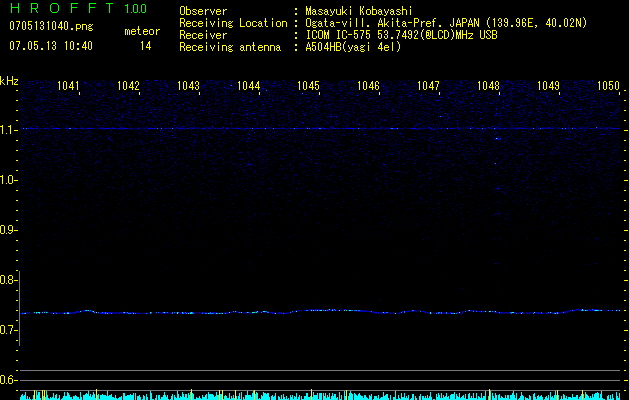Click the 0.9 frequency axis label
The image size is (629, 400).
tap(9, 230)
